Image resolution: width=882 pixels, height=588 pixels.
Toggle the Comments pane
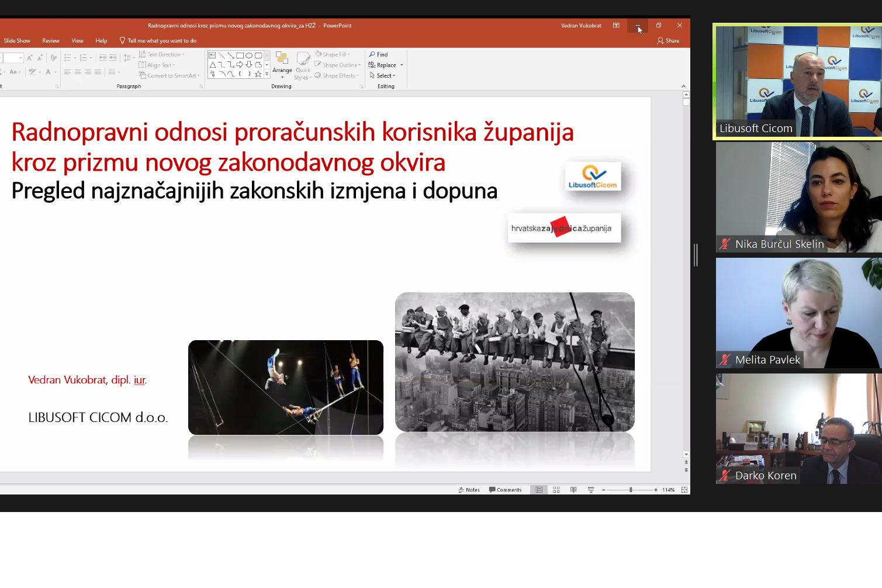click(x=505, y=489)
